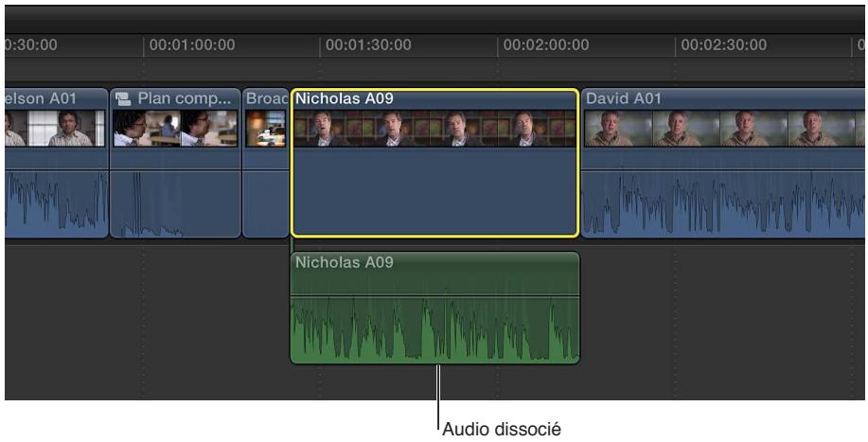Click the volume line of green audio clip
Screen dimensions: 868x442
click(434, 296)
